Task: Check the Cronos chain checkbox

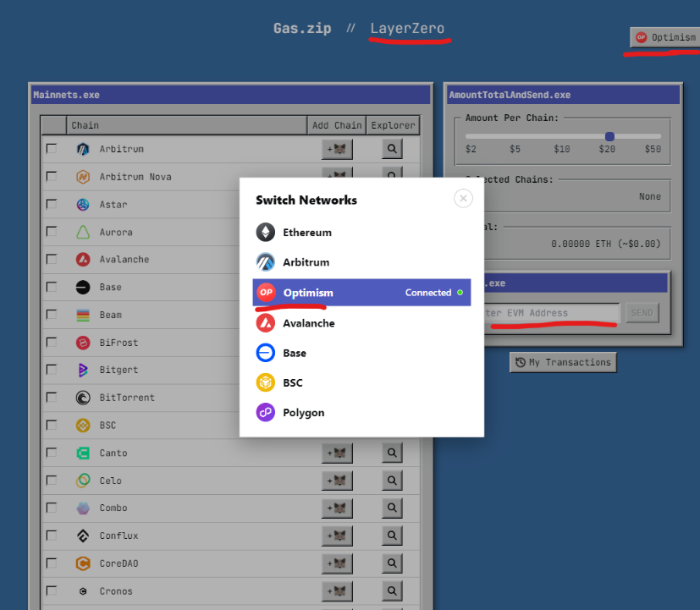Action: (52, 591)
